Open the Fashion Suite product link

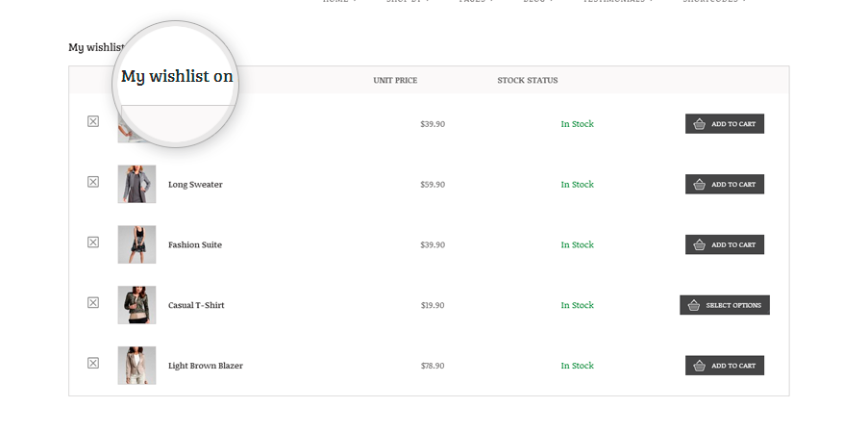(195, 245)
